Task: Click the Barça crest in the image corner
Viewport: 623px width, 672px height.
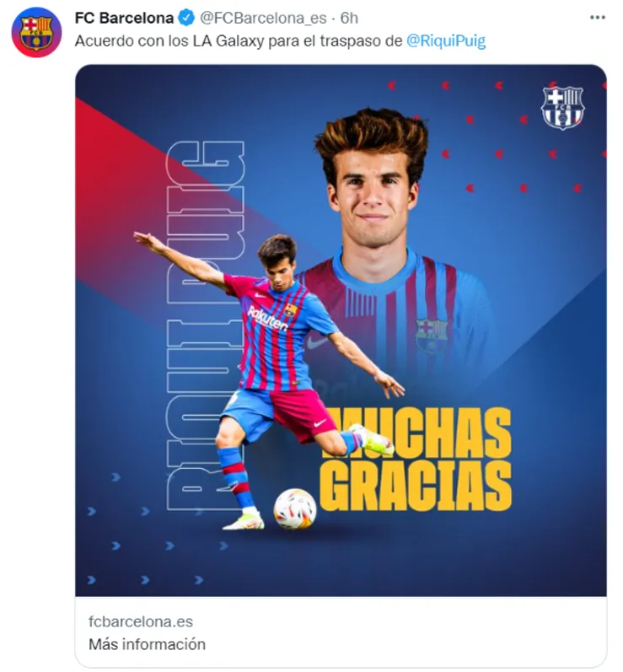Action: [561, 107]
